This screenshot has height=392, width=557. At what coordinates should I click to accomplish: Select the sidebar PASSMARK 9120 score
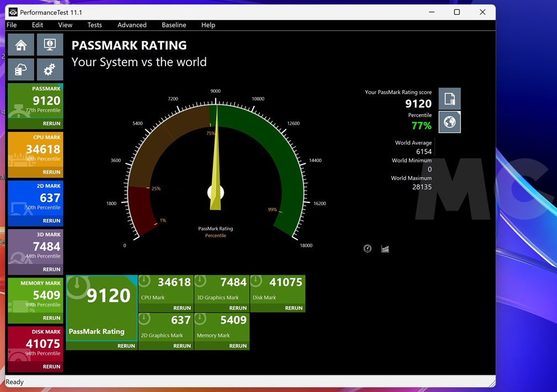46,100
